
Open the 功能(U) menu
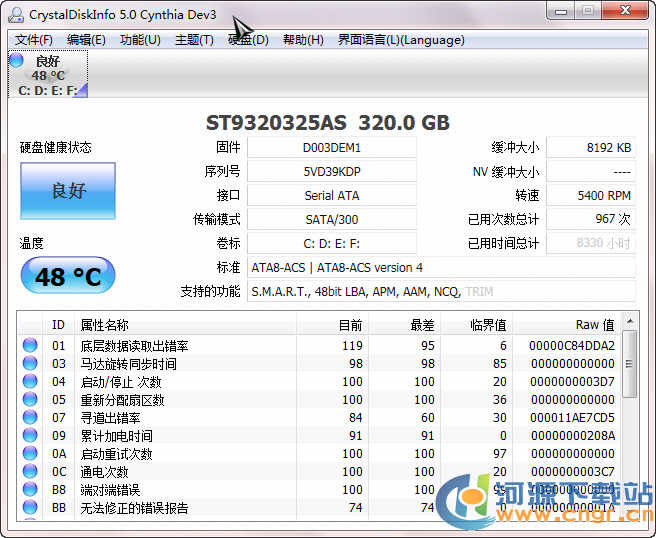coord(140,40)
